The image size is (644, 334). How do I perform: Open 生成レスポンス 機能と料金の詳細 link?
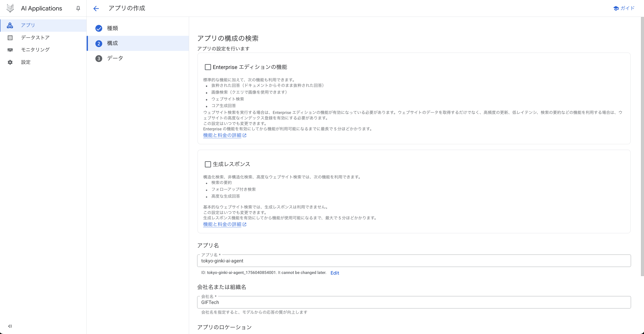pos(222,225)
